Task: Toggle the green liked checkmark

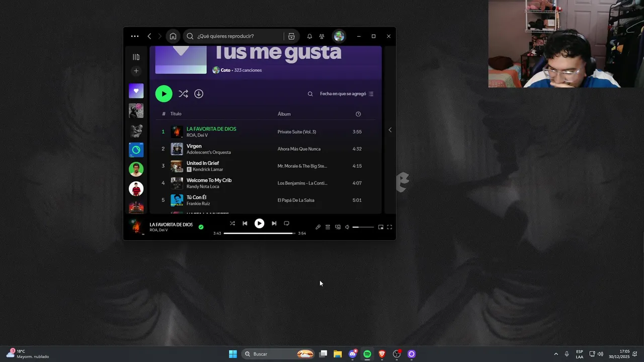Action: point(201,227)
